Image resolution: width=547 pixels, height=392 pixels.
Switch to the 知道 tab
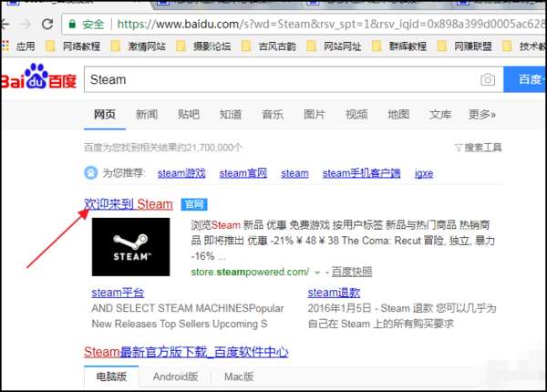(231, 114)
